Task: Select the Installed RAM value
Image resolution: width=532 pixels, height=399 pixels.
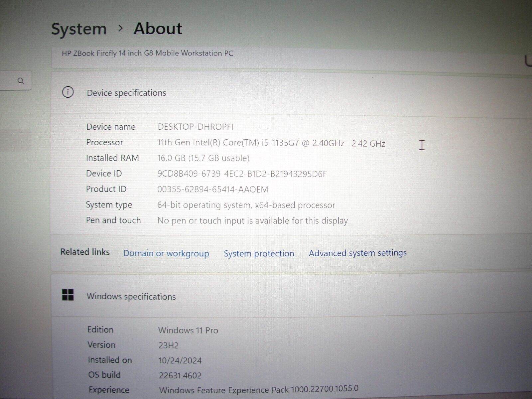Action: (x=203, y=158)
